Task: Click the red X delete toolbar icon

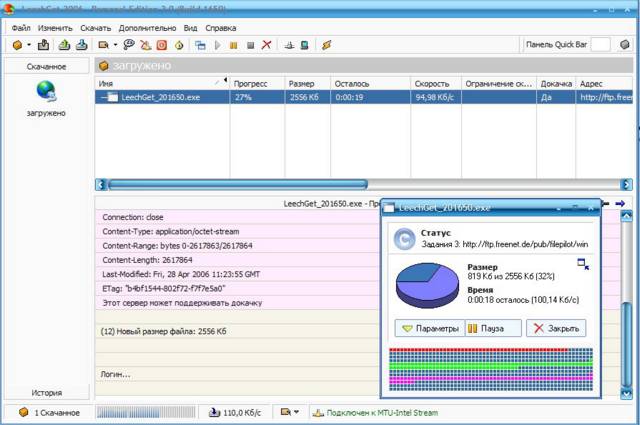Action: tap(267, 45)
